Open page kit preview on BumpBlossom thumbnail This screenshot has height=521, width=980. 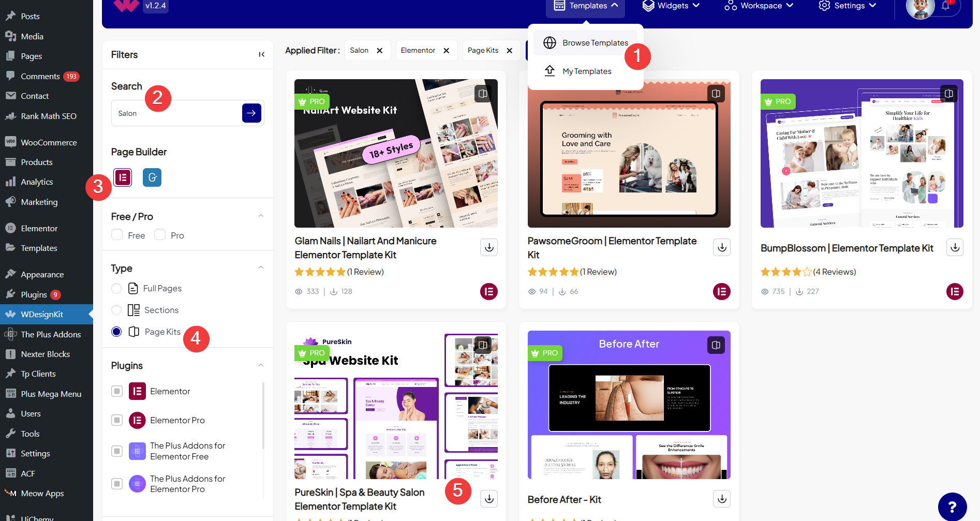coord(949,94)
